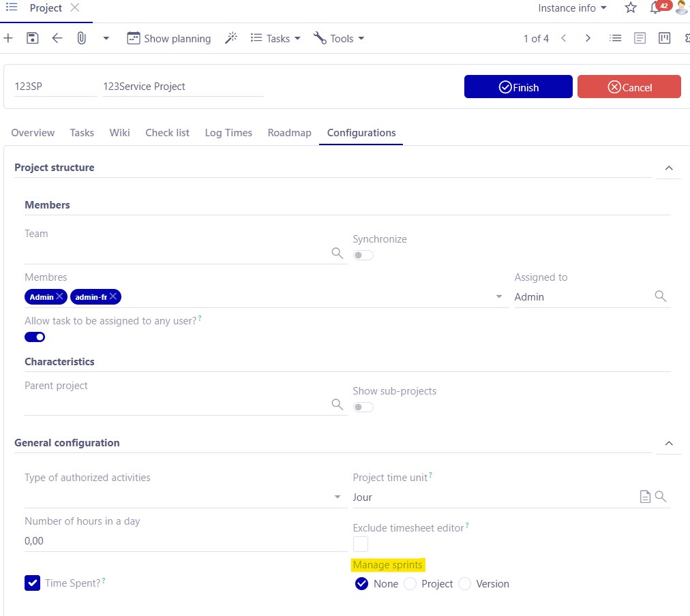690x616 pixels.
Task: Click the back arrow icon
Action: coord(57,37)
